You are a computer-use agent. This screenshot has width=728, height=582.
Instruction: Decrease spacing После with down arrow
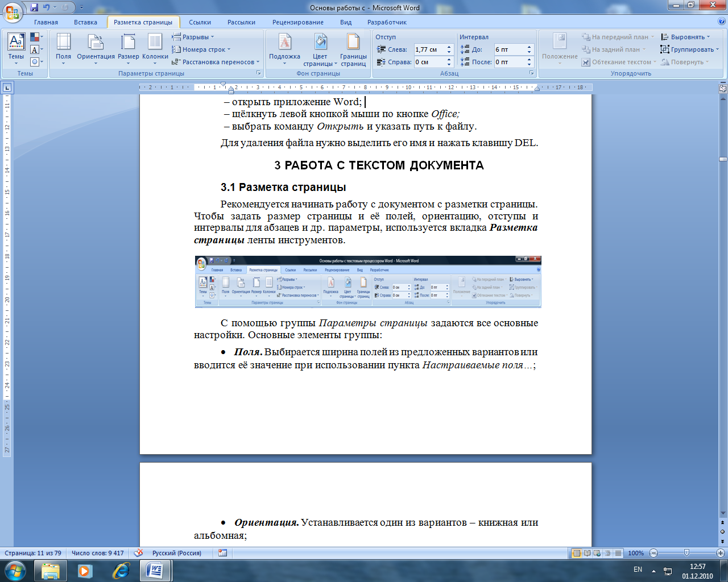[529, 64]
